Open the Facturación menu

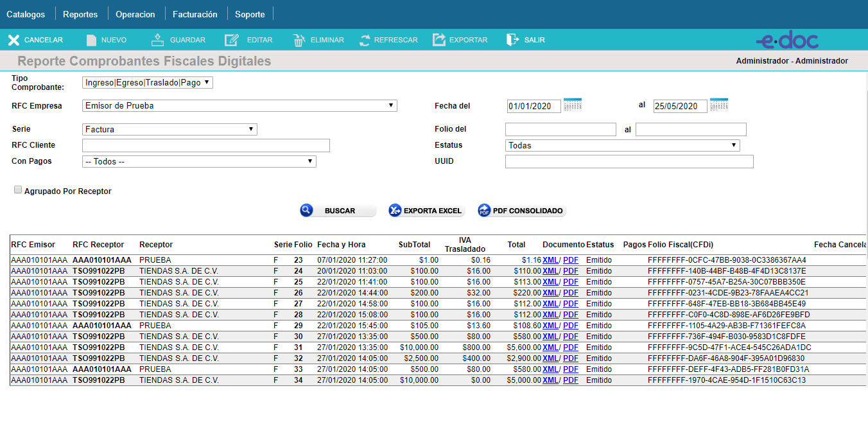click(x=195, y=14)
